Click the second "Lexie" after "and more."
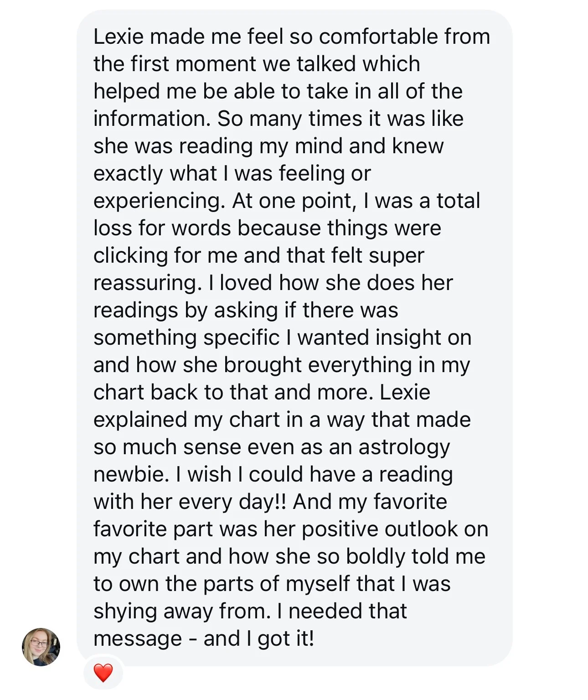Viewport: 588px width, 700px height. pyautogui.click(x=405, y=392)
